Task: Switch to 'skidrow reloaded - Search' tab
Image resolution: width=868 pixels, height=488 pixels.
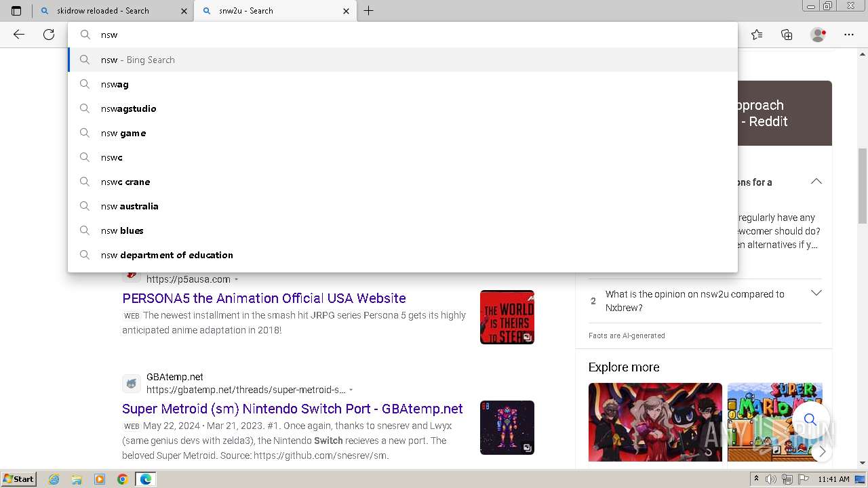Action: [x=113, y=11]
